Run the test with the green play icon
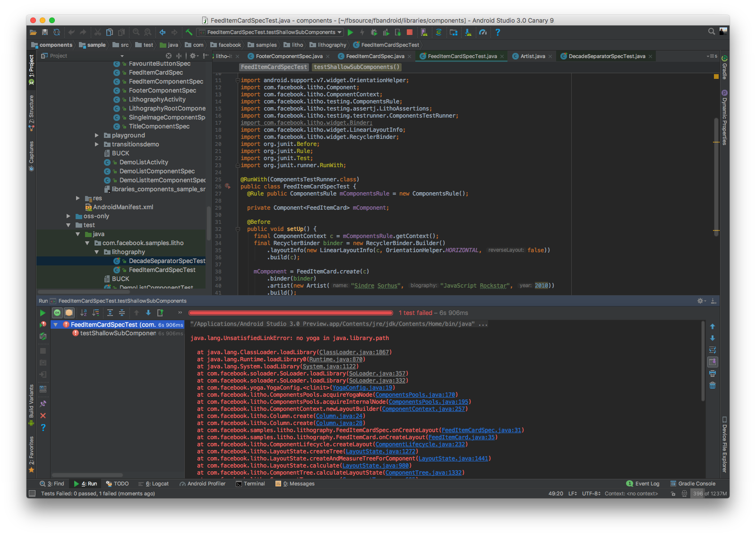Viewport: 756px width, 536px height. (350, 32)
